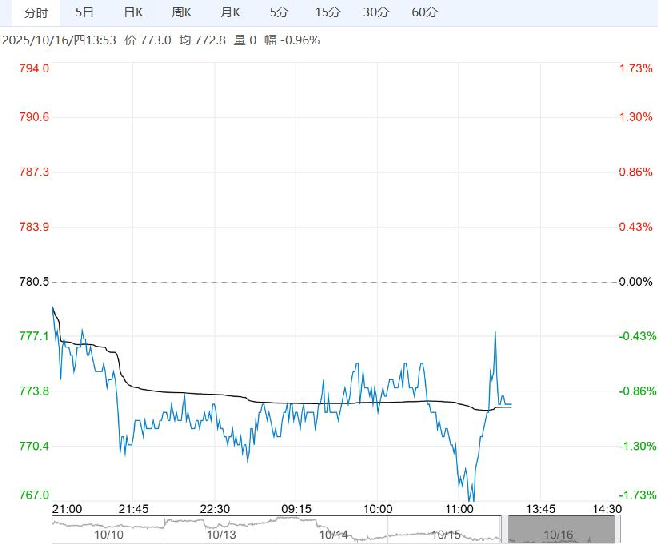
Task: Choose the 15分 interval tab
Action: pos(327,12)
